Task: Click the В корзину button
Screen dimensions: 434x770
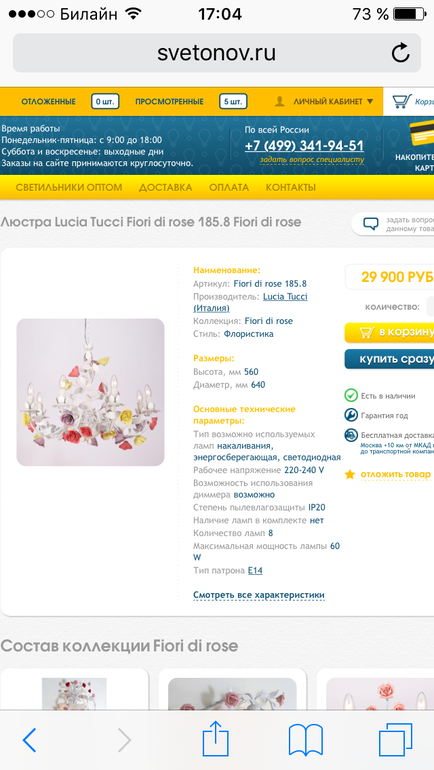Action: [x=389, y=332]
